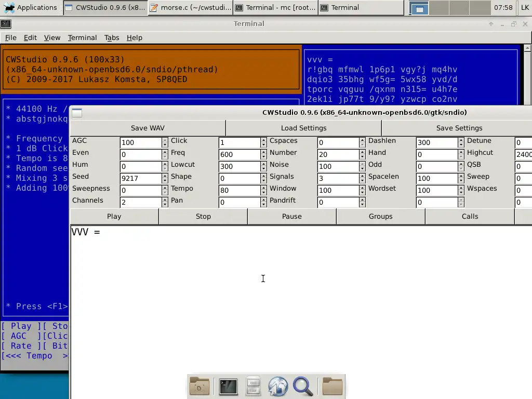Adjust the Hand spinner arrows

click(x=461, y=154)
